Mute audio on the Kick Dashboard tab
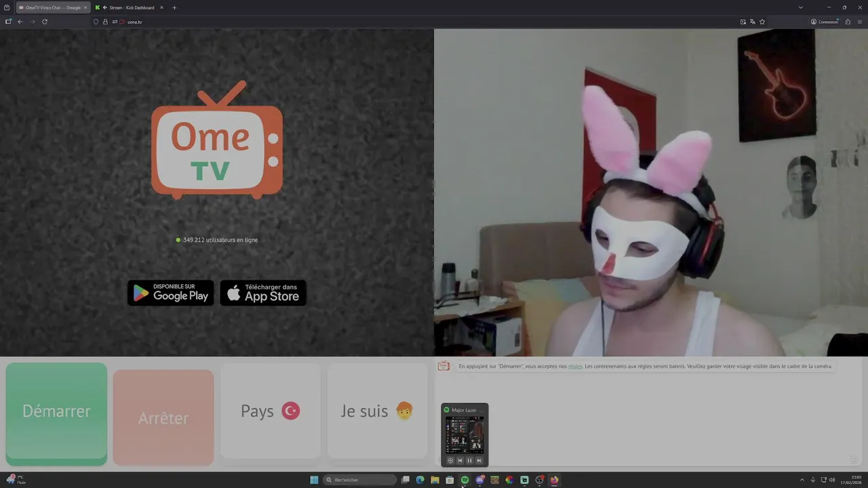 point(105,7)
